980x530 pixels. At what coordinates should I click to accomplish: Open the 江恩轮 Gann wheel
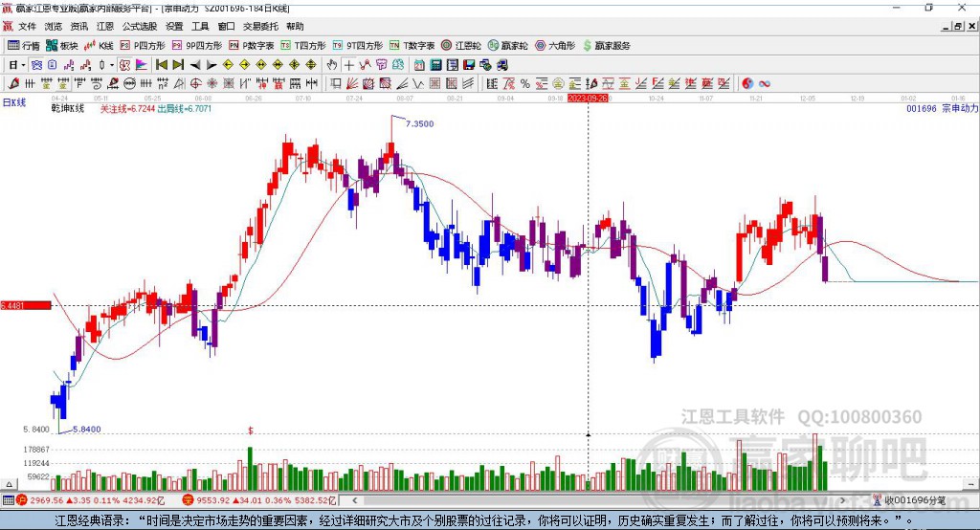461,46
